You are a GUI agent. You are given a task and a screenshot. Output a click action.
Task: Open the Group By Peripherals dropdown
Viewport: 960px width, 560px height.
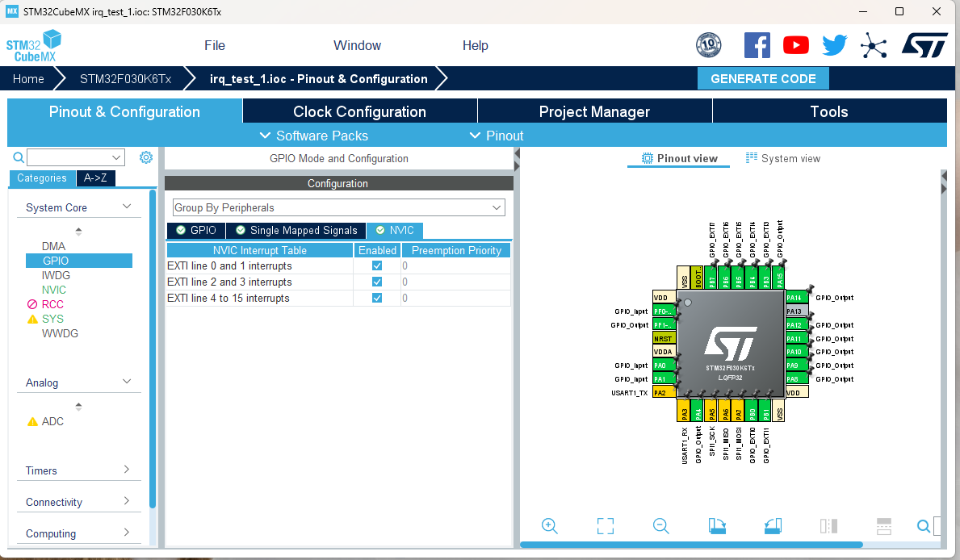click(338, 207)
